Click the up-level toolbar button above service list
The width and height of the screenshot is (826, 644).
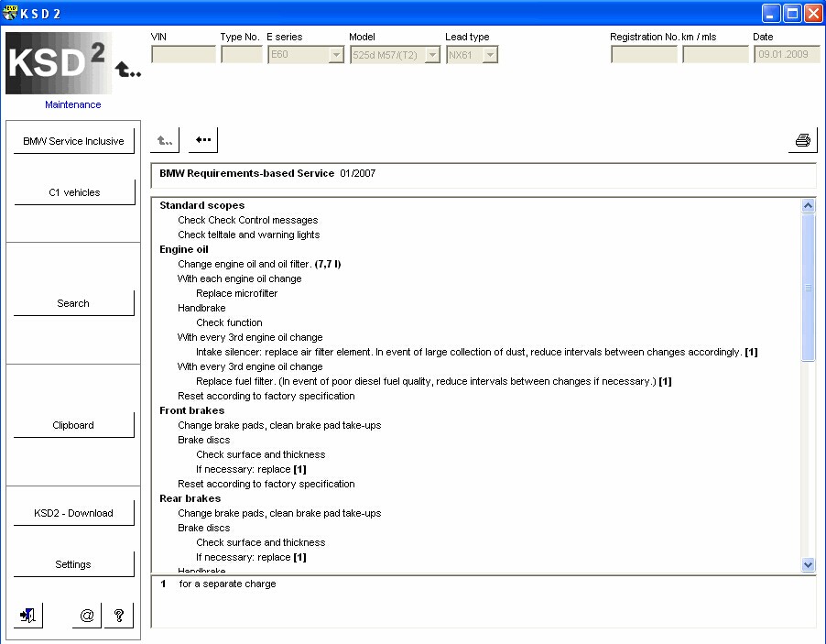(x=165, y=140)
